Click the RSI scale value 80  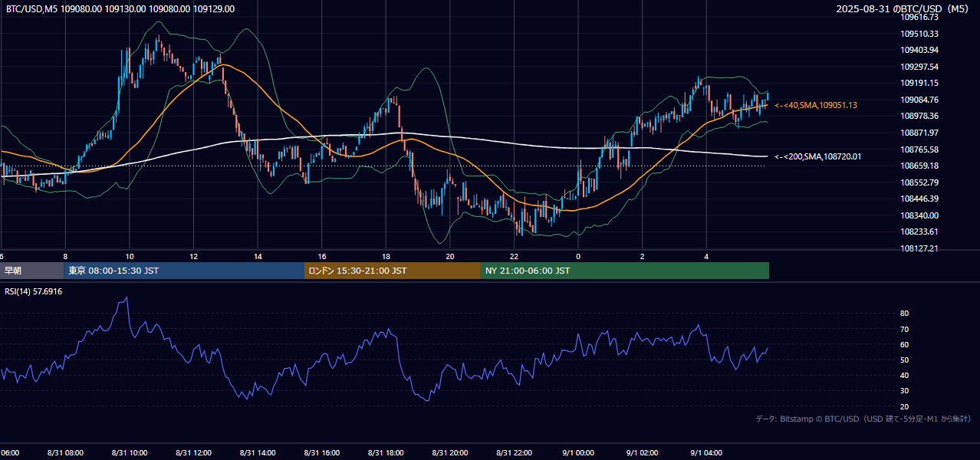point(905,314)
